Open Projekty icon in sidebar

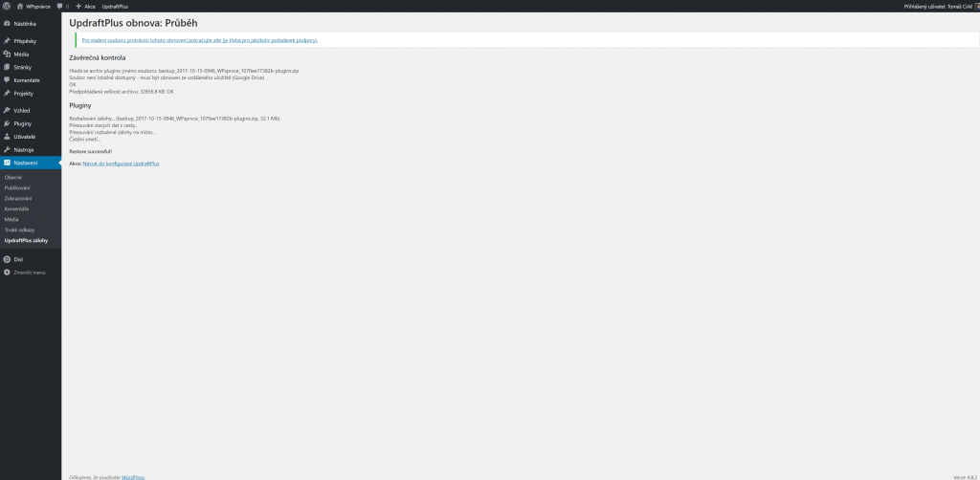(x=7, y=94)
